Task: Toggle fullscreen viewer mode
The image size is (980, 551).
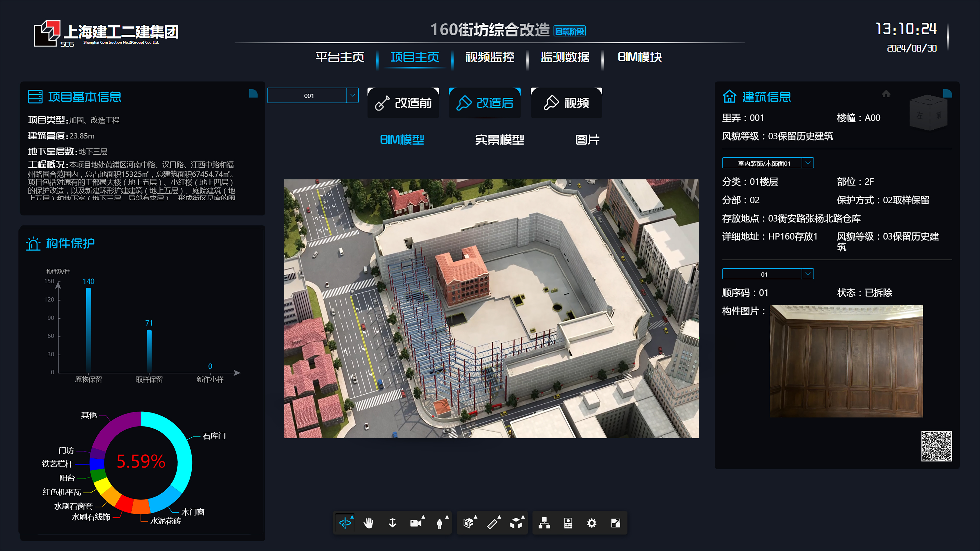Action: (615, 523)
